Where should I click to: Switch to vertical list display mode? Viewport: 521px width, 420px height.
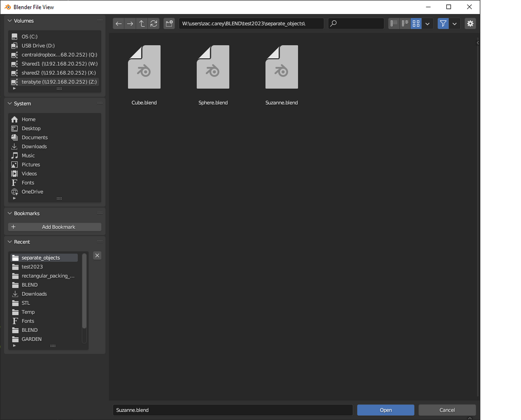coord(394,23)
